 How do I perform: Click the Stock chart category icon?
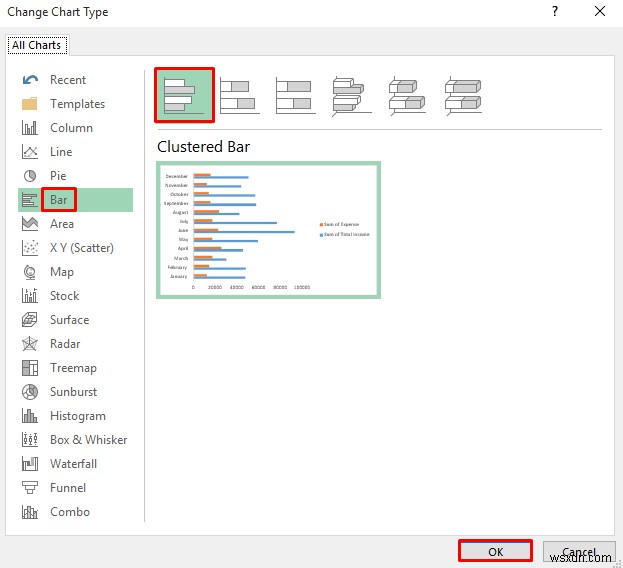pyautogui.click(x=30, y=296)
